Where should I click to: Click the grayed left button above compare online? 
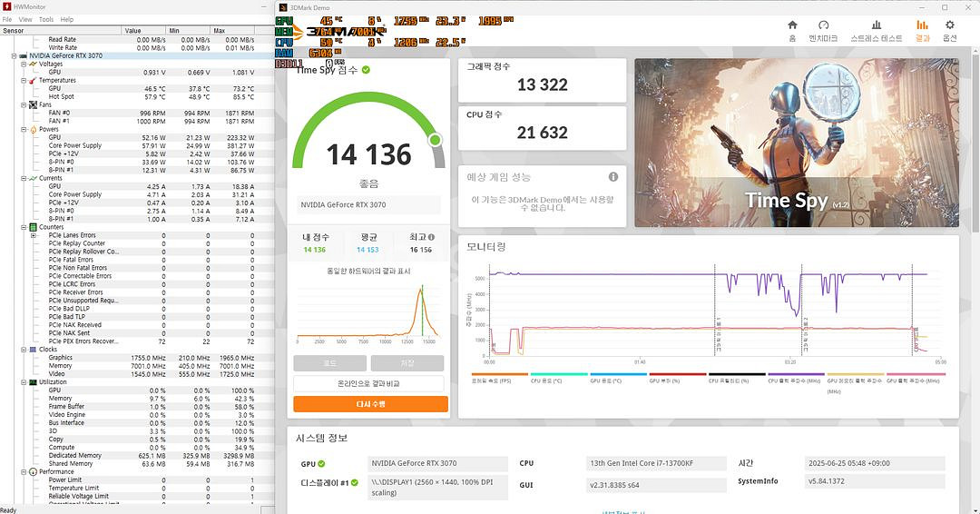click(330, 363)
